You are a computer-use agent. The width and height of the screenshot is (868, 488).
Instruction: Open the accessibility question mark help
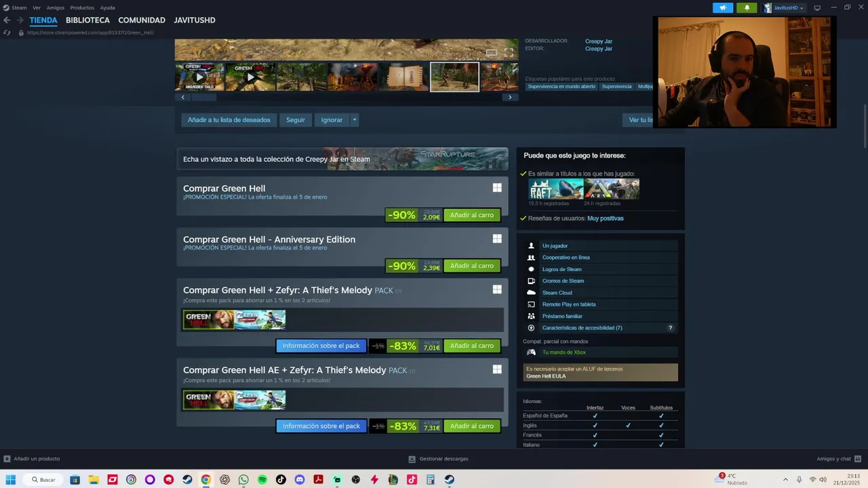tap(671, 328)
